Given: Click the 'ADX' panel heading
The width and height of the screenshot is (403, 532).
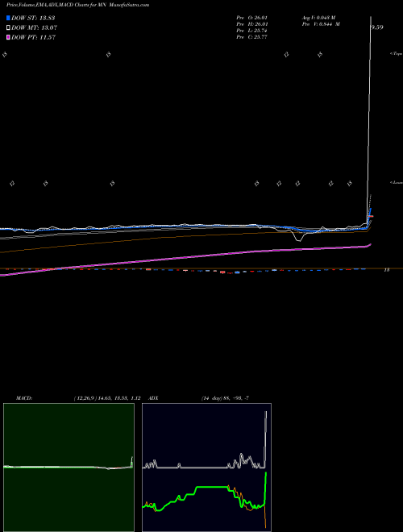Looking at the screenshot, I should point(154,398).
